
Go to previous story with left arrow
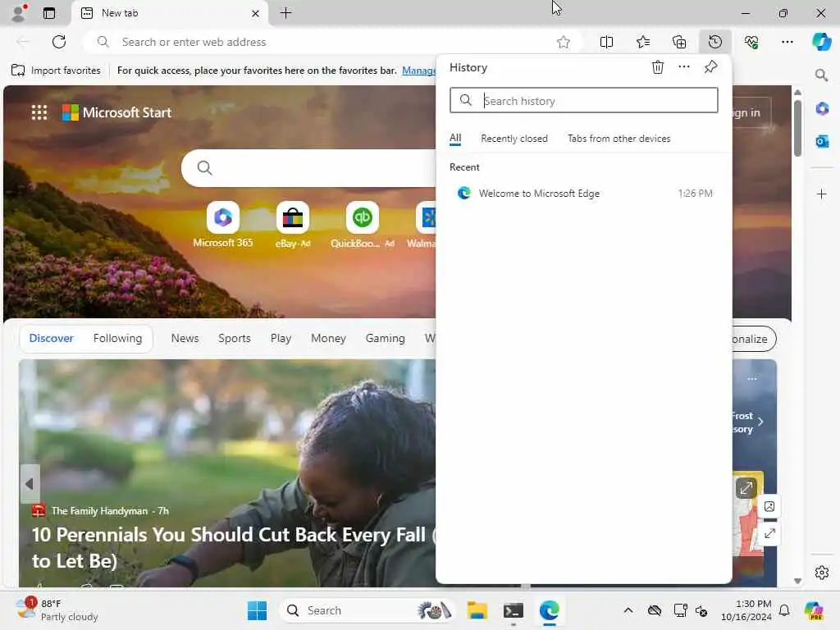click(x=30, y=484)
